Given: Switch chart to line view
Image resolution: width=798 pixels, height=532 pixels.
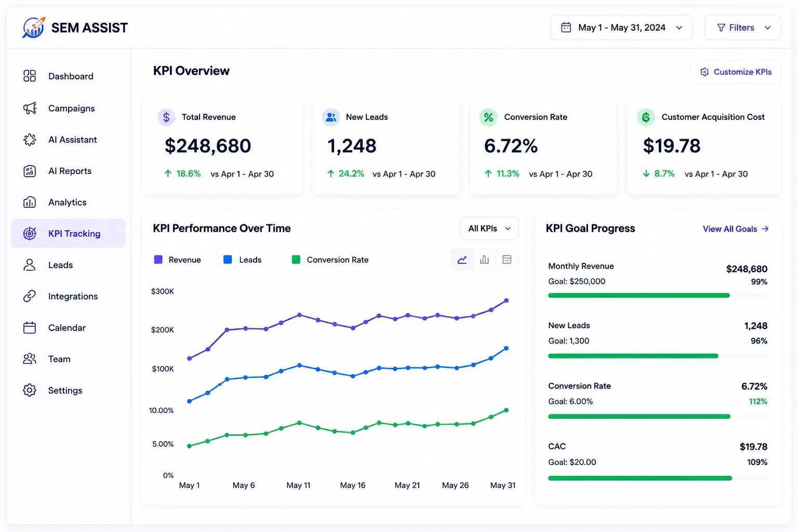Looking at the screenshot, I should (462, 260).
